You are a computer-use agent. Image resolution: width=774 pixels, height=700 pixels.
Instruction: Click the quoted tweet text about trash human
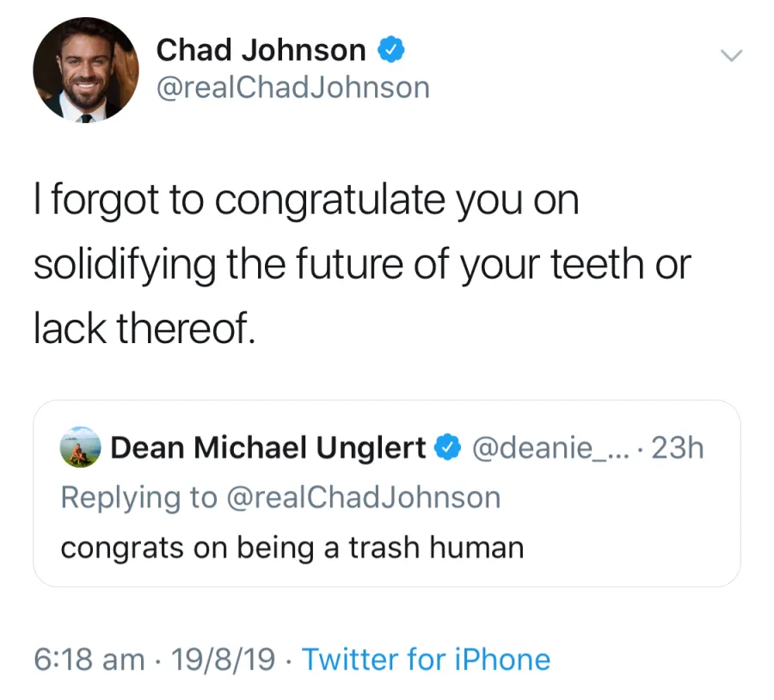(292, 547)
